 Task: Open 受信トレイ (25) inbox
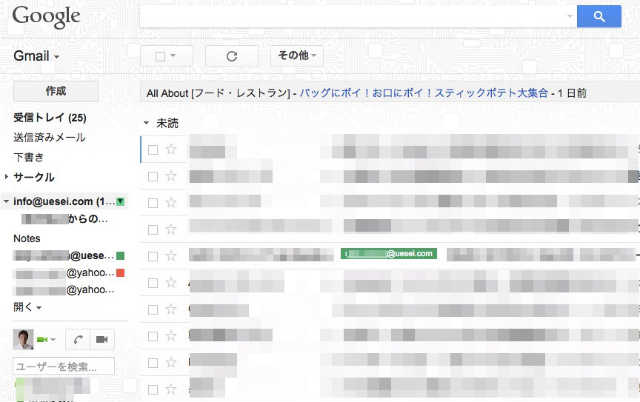[50, 118]
